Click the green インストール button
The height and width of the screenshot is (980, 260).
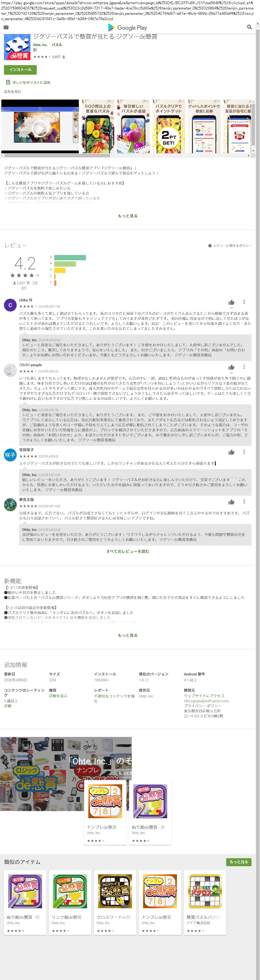20,70
